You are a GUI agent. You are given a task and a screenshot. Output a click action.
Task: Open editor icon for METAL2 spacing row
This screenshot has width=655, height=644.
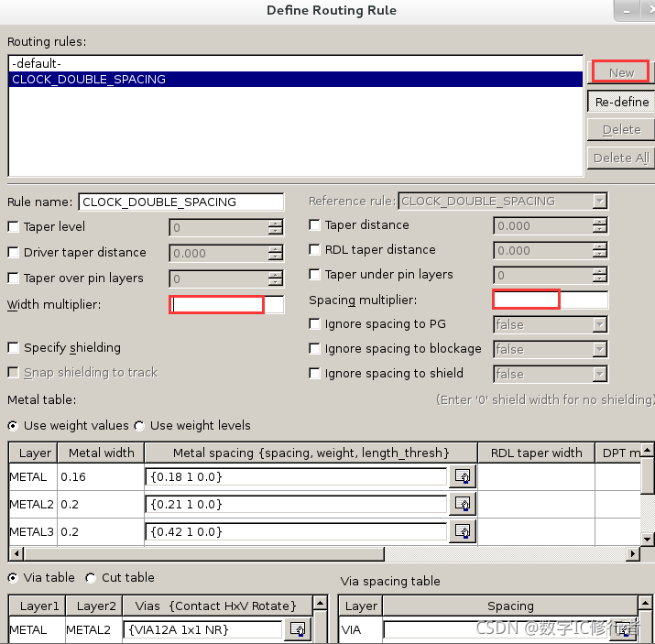coord(463,504)
